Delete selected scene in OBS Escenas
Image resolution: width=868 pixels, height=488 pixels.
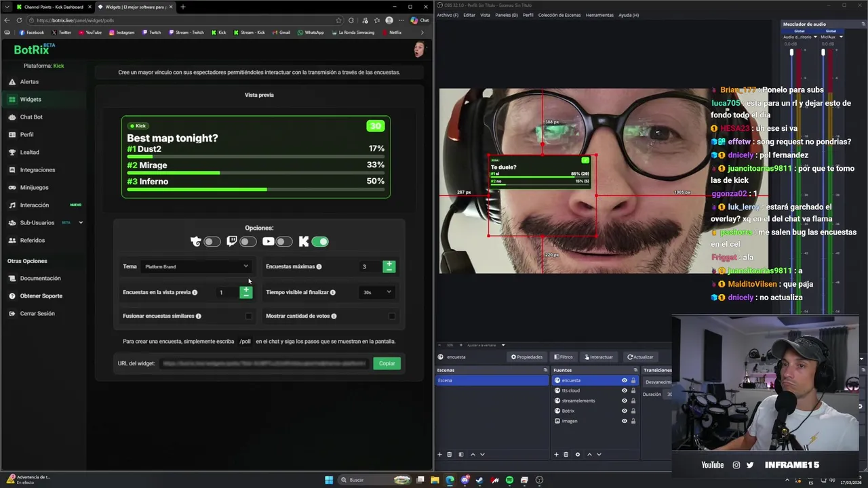click(x=449, y=454)
